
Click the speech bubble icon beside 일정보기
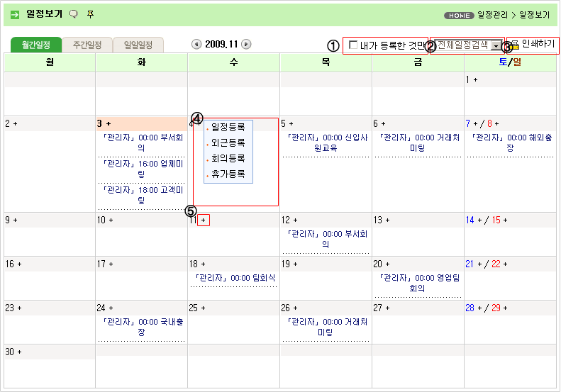[73, 14]
